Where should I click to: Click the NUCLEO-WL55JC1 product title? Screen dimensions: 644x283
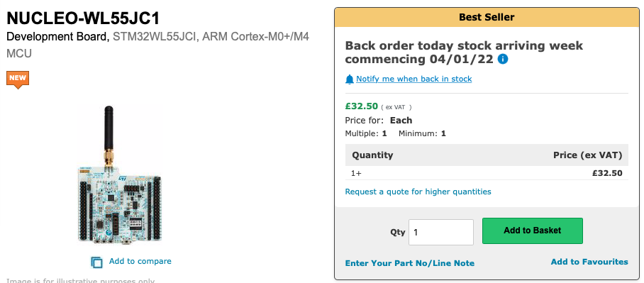(x=84, y=18)
